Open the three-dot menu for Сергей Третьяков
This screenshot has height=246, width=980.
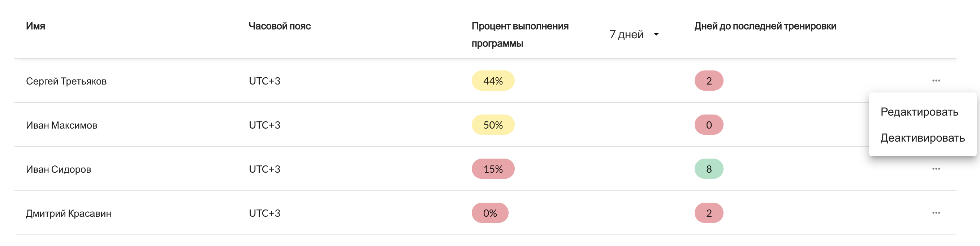coord(936,81)
